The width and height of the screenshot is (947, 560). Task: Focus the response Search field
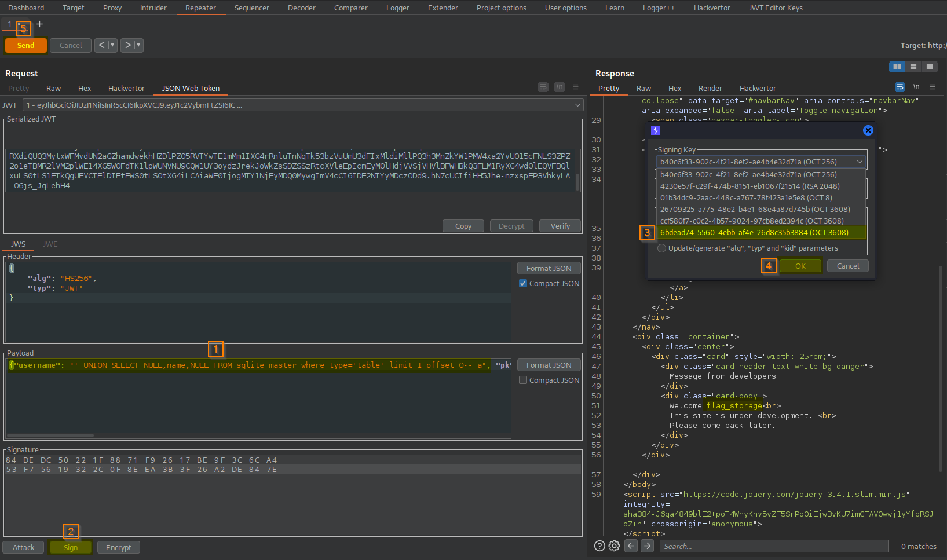pyautogui.click(x=774, y=546)
